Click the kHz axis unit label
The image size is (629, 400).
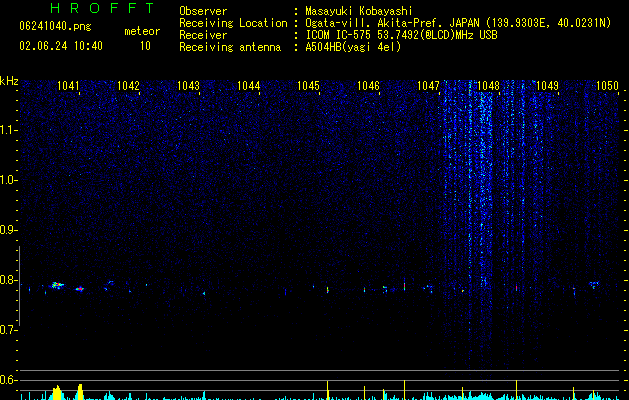(9, 81)
